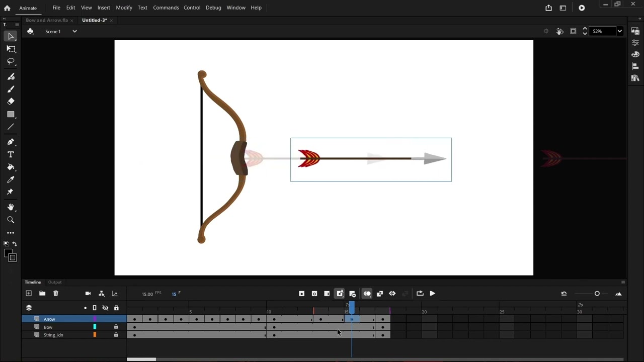Toggle hide all layers eye icon
Image resolution: width=644 pixels, height=362 pixels.
point(105,308)
